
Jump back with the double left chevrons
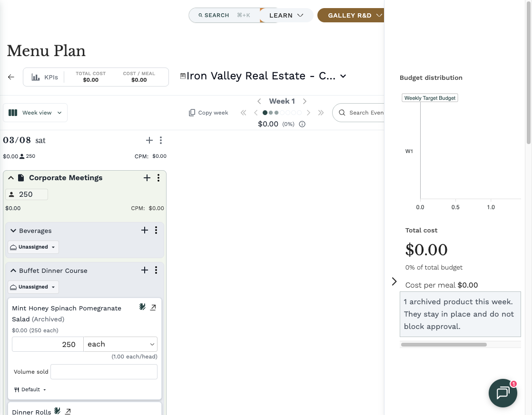point(243,113)
